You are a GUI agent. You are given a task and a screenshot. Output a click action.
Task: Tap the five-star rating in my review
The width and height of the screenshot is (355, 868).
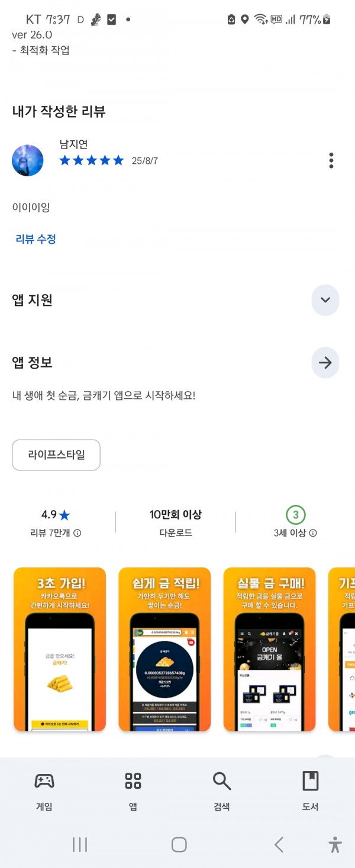tap(92, 160)
